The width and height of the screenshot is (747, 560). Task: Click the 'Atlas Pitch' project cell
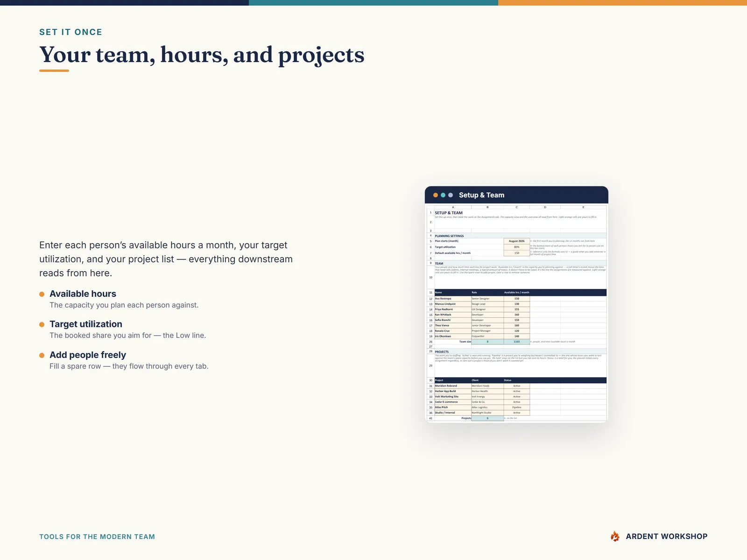453,407
